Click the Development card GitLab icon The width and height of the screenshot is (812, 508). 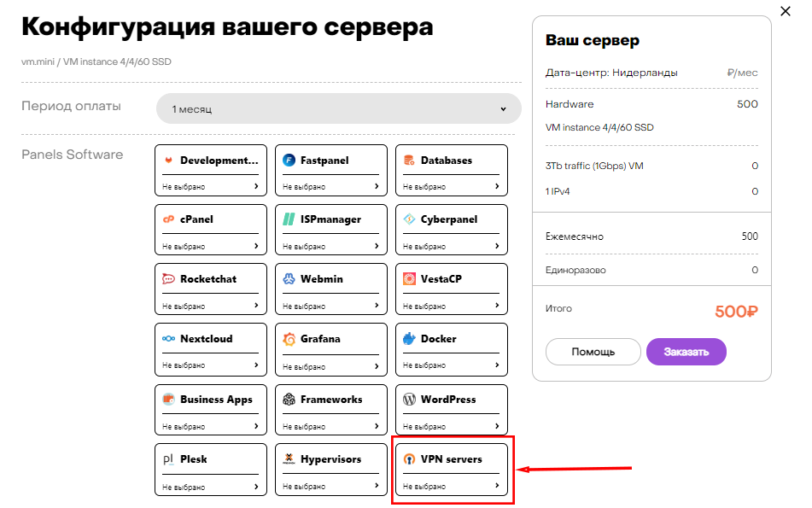pos(168,160)
